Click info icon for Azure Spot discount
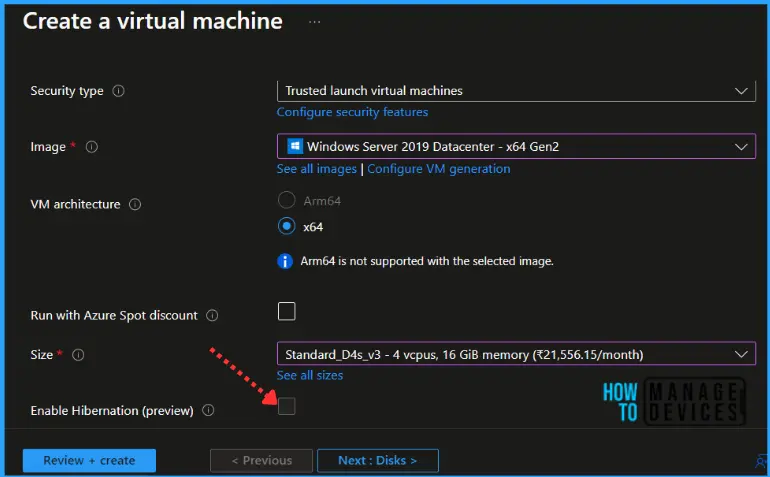The image size is (770, 477). pyautogui.click(x=212, y=315)
